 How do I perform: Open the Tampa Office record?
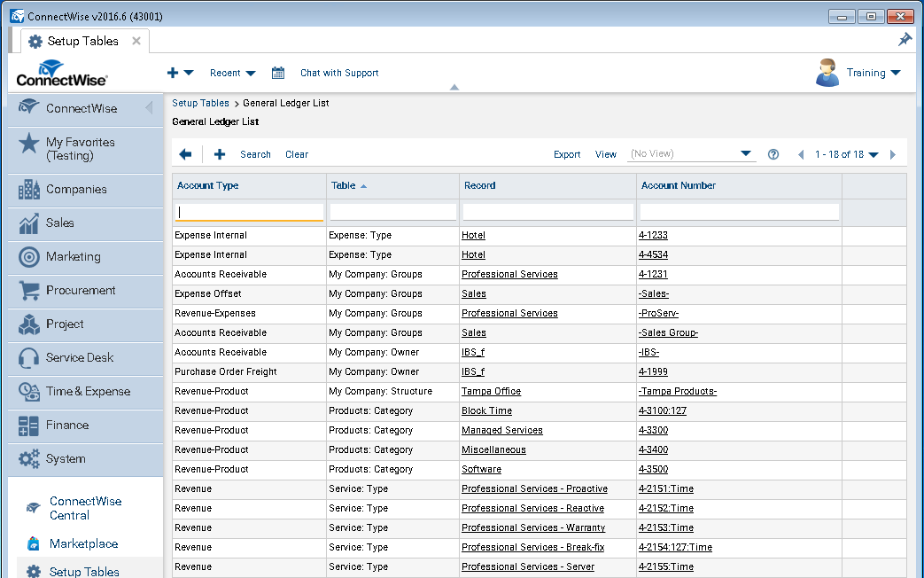click(491, 391)
